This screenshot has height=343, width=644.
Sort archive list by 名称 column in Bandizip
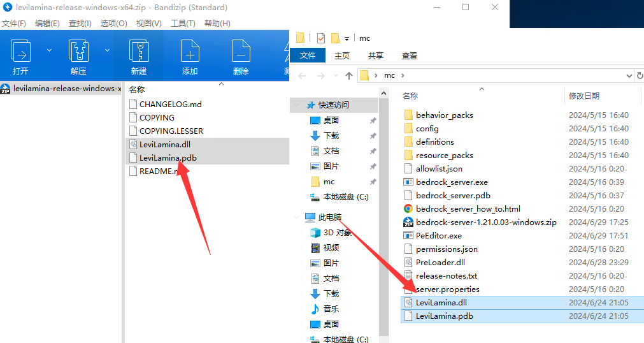137,89
